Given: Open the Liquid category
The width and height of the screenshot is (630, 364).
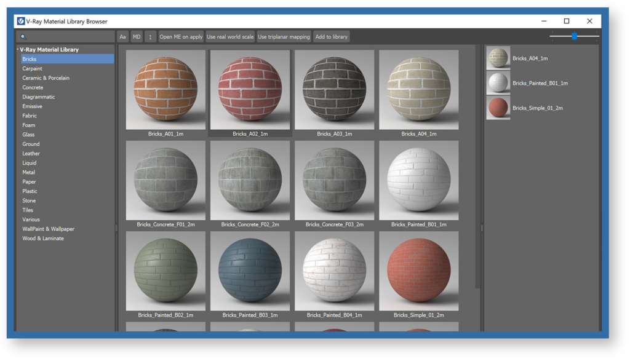Looking at the screenshot, I should [30, 163].
